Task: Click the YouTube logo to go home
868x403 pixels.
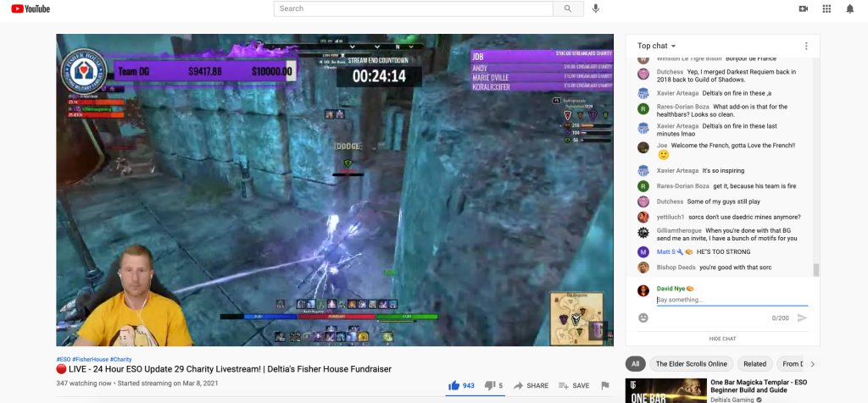Action: pos(31,8)
